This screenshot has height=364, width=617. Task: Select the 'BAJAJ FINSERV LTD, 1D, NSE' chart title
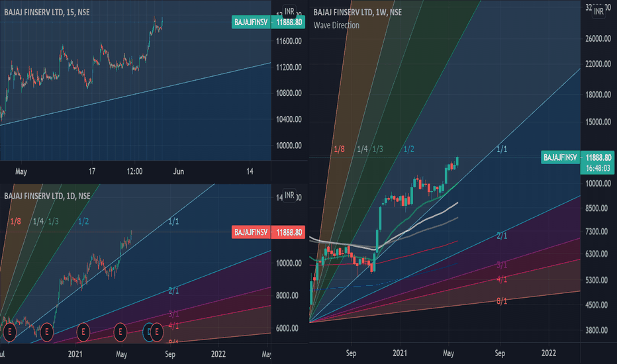coord(47,196)
